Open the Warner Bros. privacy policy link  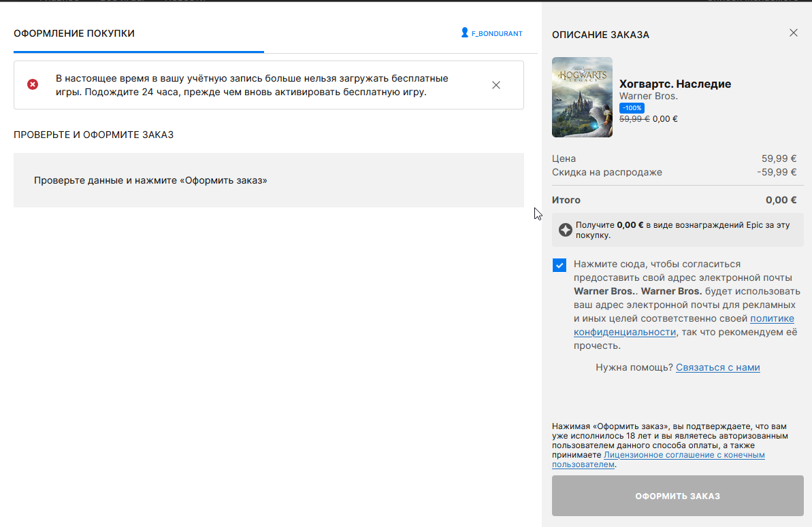point(772,319)
